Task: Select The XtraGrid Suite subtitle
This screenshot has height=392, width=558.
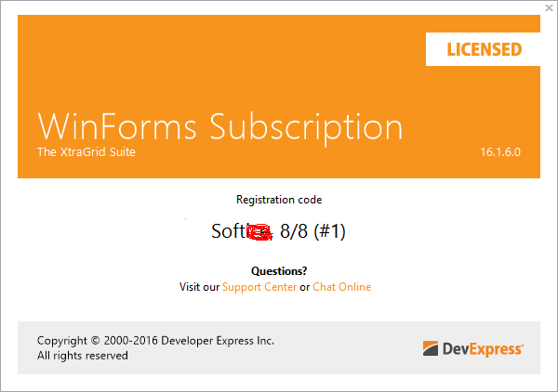Action: coord(86,151)
